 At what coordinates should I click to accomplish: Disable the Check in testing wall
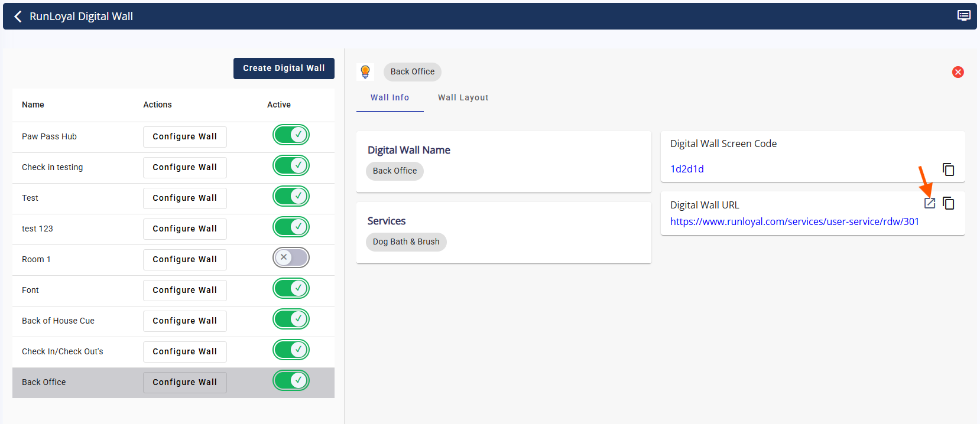pos(291,165)
